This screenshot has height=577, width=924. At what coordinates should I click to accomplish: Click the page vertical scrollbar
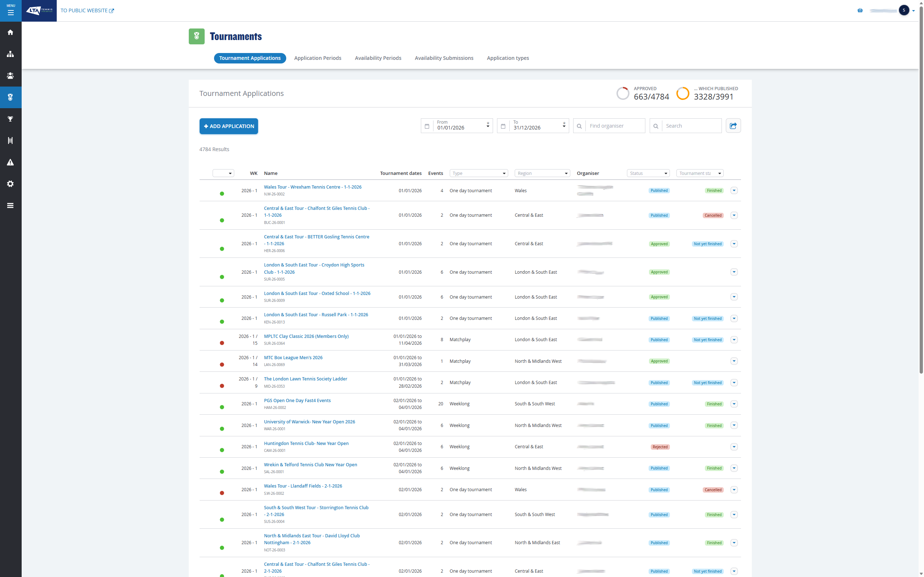click(x=921, y=191)
